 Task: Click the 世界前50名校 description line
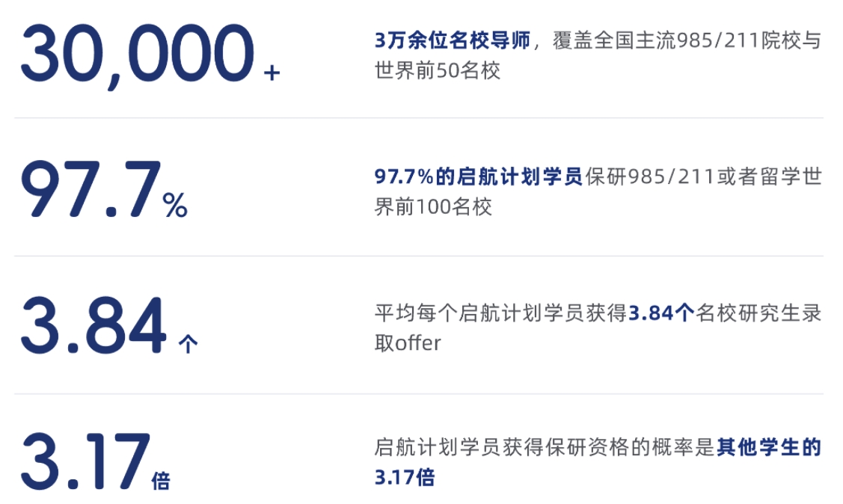point(438,70)
